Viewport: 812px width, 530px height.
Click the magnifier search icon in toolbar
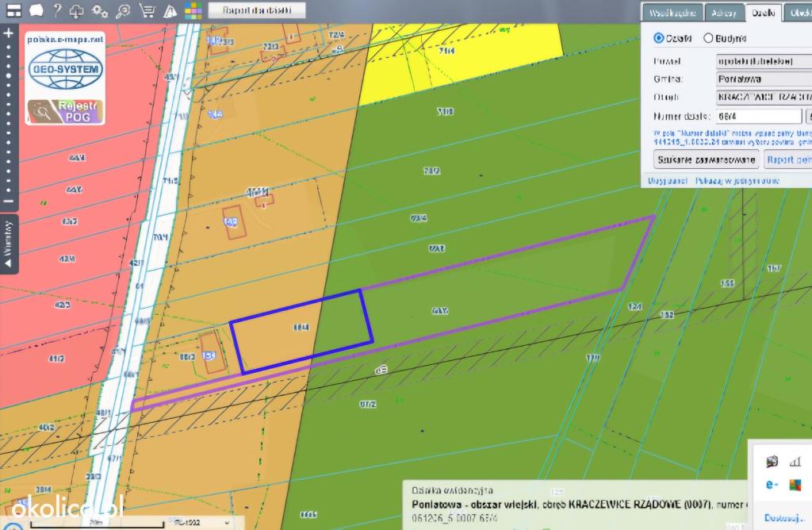[x=123, y=11]
